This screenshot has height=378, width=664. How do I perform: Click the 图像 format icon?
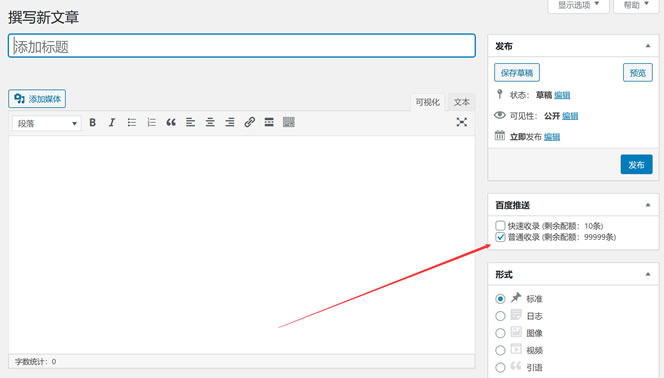coord(516,332)
